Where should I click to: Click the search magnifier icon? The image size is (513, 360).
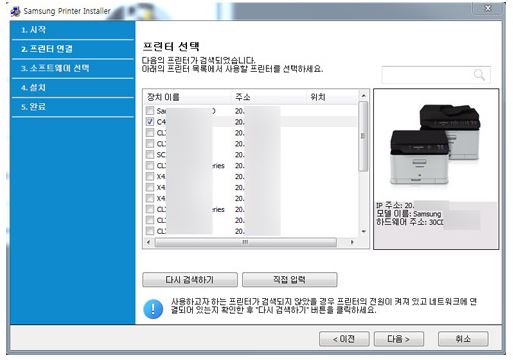pyautogui.click(x=479, y=75)
